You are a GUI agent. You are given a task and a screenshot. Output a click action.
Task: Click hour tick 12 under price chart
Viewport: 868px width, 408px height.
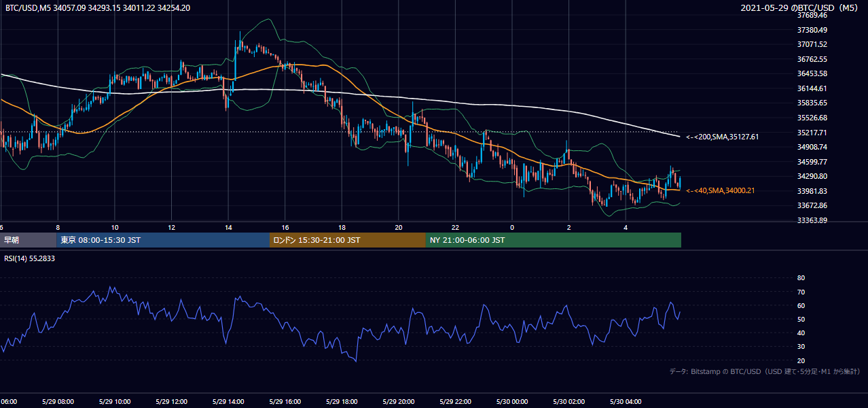(171, 227)
